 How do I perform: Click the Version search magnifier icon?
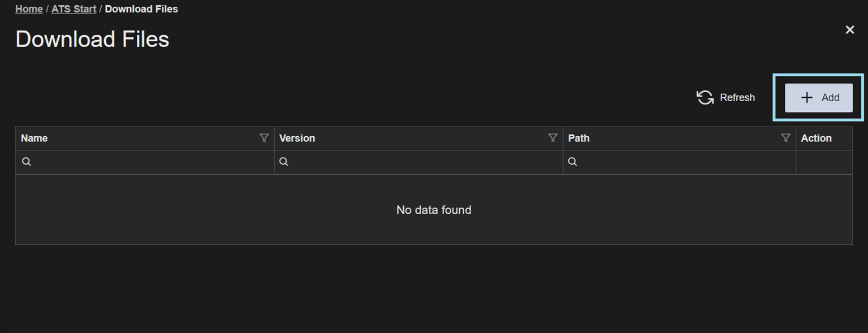[x=284, y=162]
